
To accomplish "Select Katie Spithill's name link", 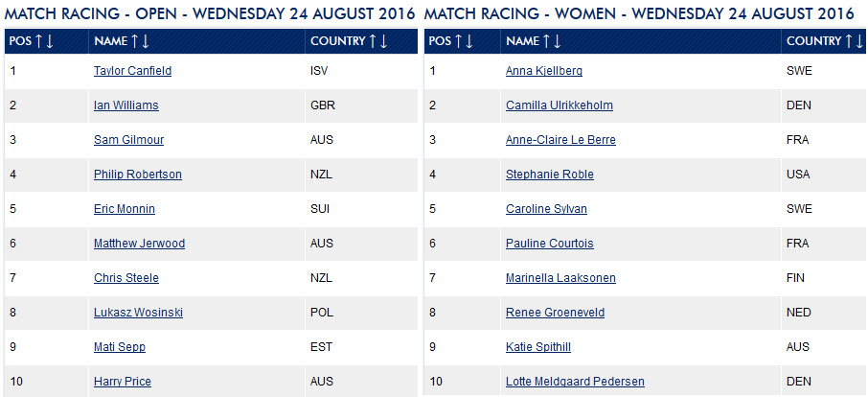I will (538, 347).
